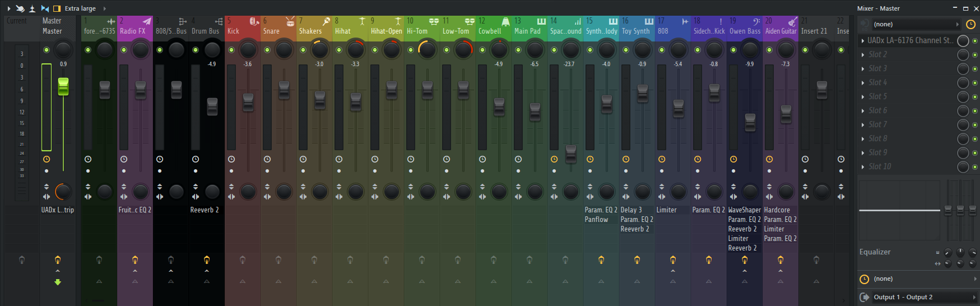Open the audio input (none) dropdown at top
This screenshot has height=306, width=980.
coord(916,24)
